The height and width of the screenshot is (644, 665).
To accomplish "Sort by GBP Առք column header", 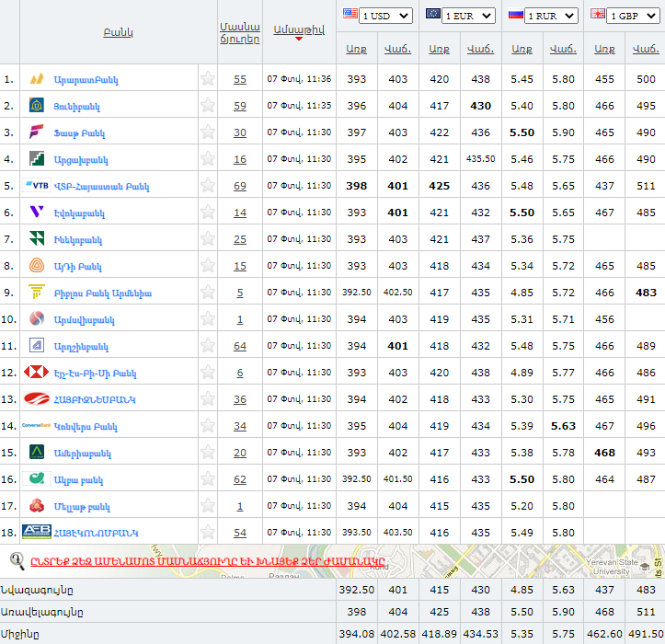I will pyautogui.click(x=604, y=49).
